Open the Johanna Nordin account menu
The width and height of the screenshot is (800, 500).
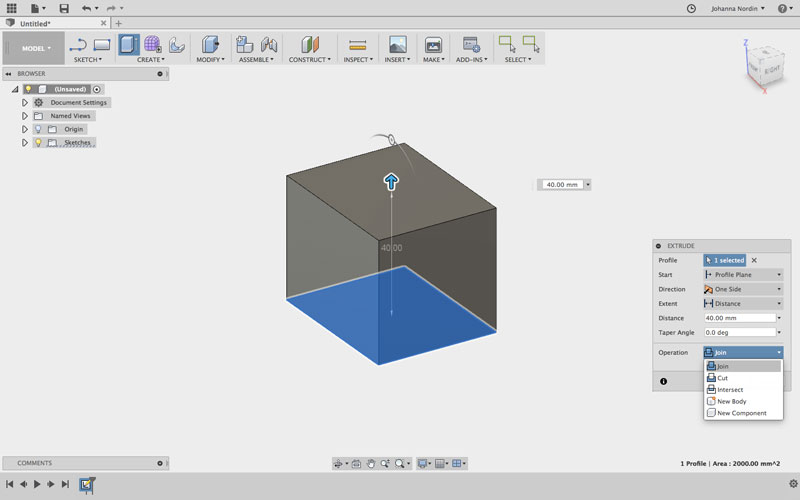pyautogui.click(x=738, y=8)
